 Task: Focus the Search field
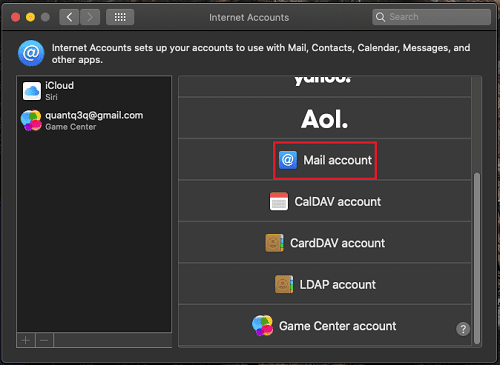coord(431,17)
